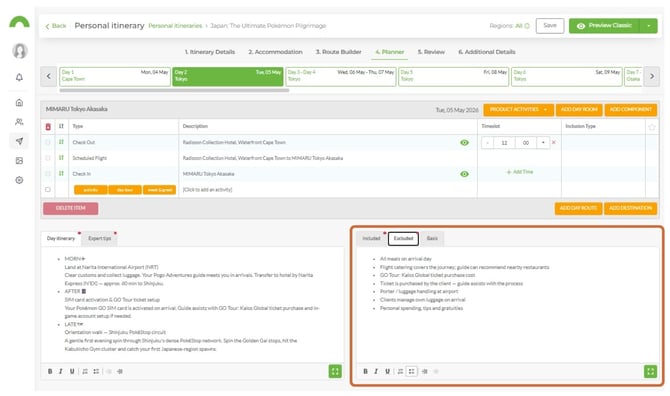This screenshot has width=670, height=396.
Task: Open the settings gear icon in sidebar
Action: tap(19, 180)
